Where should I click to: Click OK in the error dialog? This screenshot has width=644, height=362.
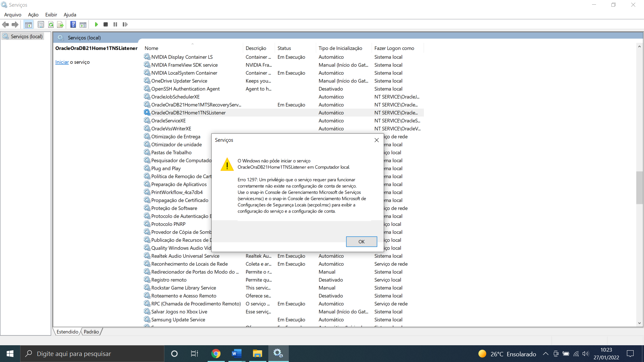[x=361, y=242]
